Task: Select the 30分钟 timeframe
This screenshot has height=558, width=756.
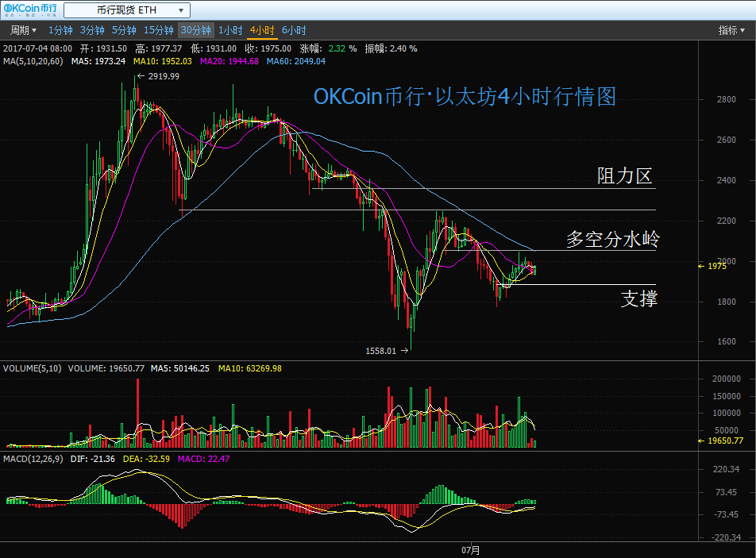Action: 195,30
